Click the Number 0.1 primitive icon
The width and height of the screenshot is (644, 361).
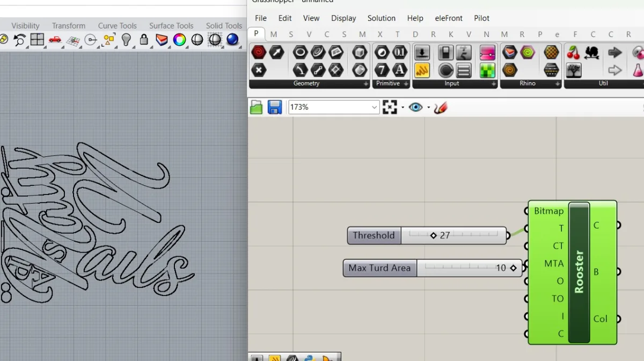399,52
